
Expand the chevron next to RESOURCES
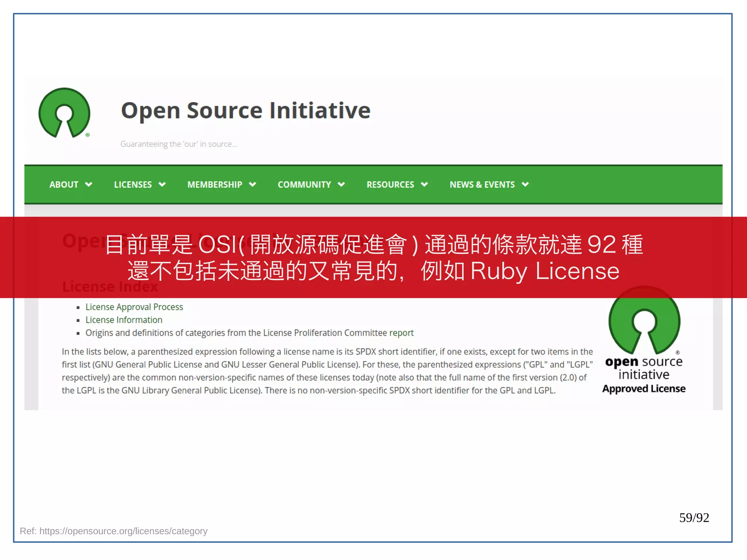pos(424,184)
